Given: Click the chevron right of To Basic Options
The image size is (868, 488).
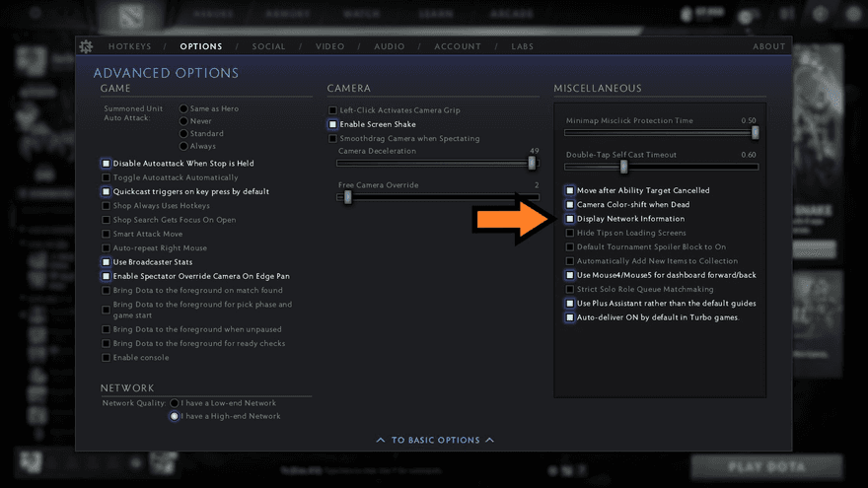Looking at the screenshot, I should (489, 440).
